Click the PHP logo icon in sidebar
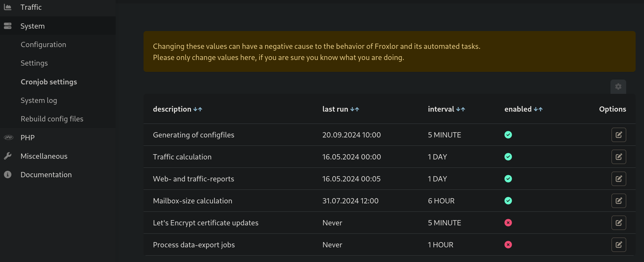Viewport: 644px width, 262px height. [8, 137]
